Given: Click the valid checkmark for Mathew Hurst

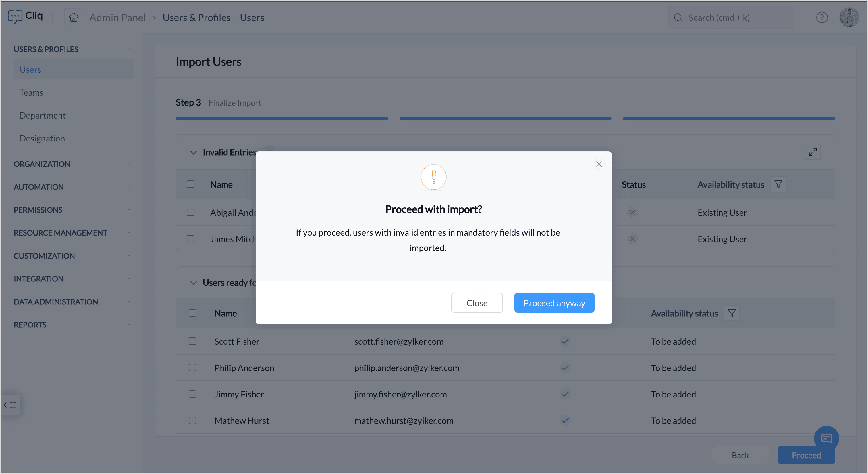Looking at the screenshot, I should [565, 420].
